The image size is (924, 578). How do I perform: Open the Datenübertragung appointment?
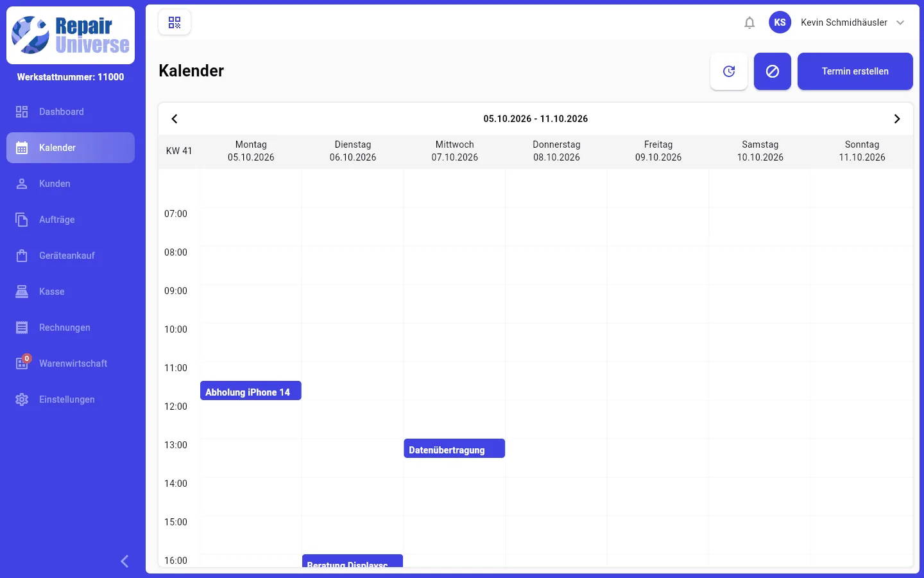point(454,448)
